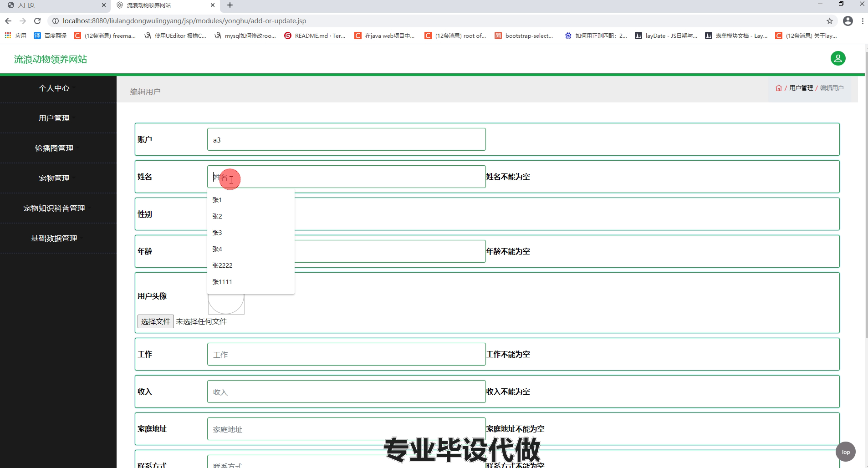Click the 收入 input field
Screen dimensions: 868x468
[346, 392]
